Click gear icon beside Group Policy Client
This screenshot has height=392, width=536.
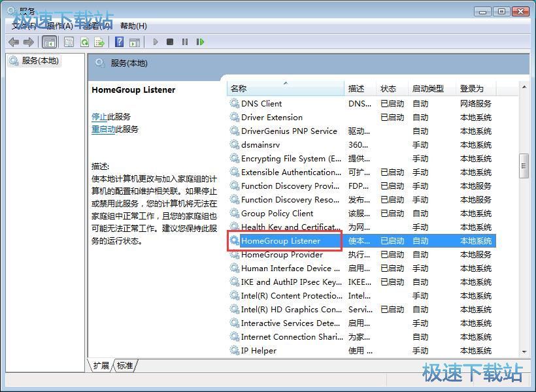point(234,213)
